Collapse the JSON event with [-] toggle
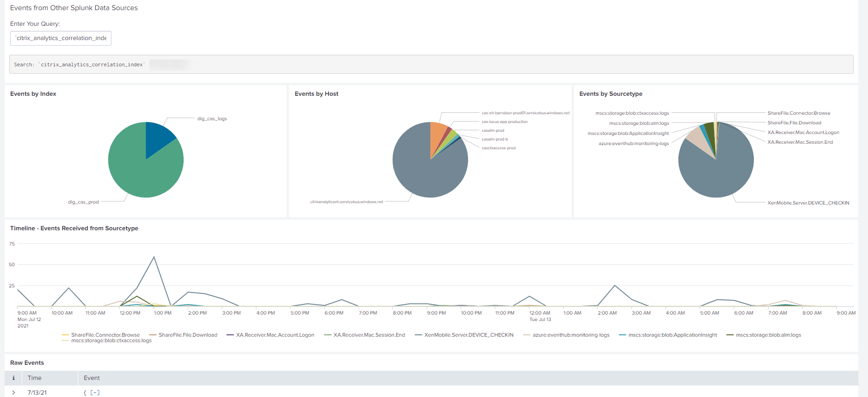 [95, 392]
